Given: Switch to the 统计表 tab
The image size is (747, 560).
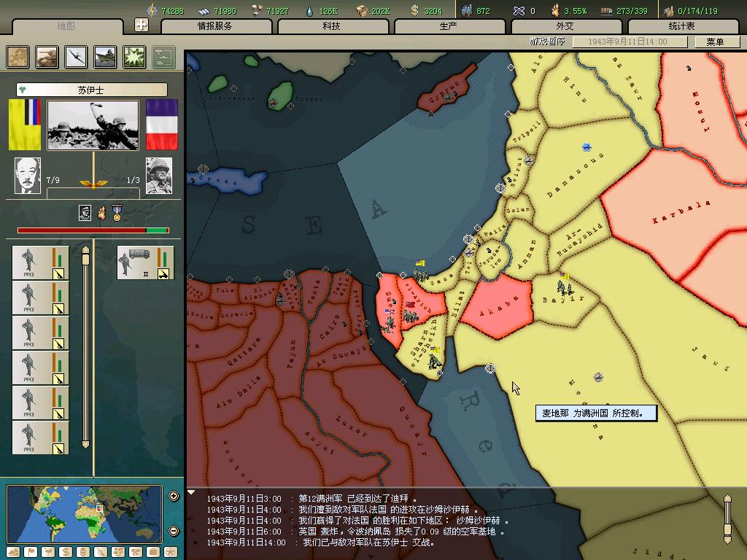Looking at the screenshot, I should click(x=682, y=26).
